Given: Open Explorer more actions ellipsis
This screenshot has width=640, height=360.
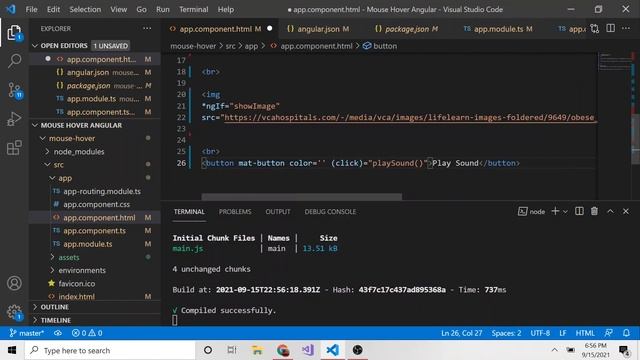Looking at the screenshot, I should (x=147, y=29).
